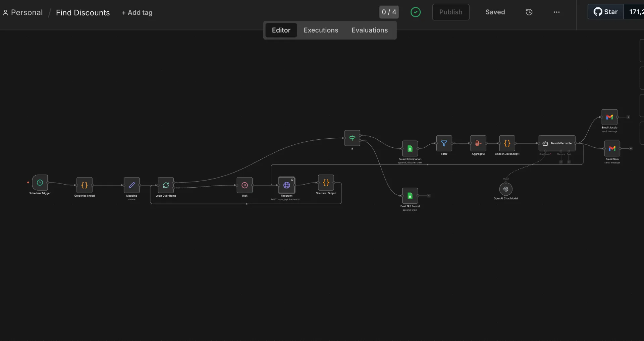
Task: Click Add tag link
Action: pyautogui.click(x=137, y=13)
